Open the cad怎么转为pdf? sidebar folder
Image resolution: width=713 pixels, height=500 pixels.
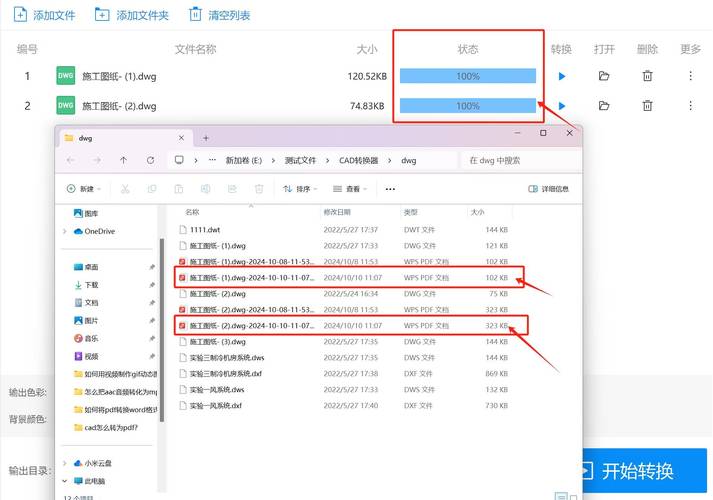106,427
